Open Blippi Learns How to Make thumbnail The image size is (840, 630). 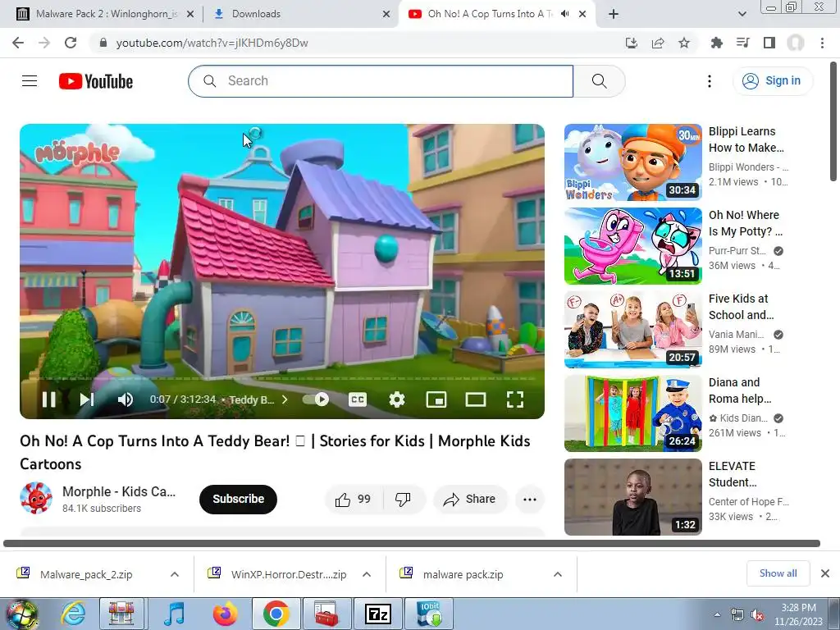pyautogui.click(x=632, y=162)
